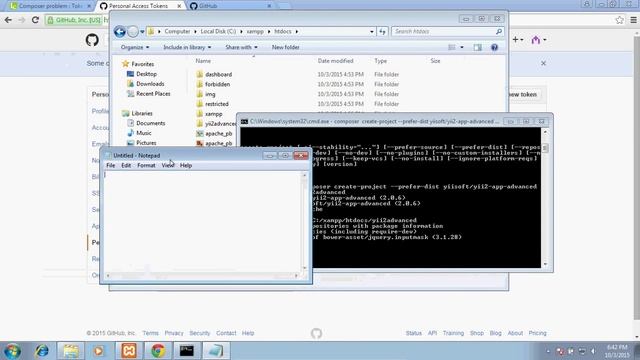Image resolution: width=640 pixels, height=360 pixels.
Task: Switch to the Personal Access Tokens browser tab
Action: (140, 6)
